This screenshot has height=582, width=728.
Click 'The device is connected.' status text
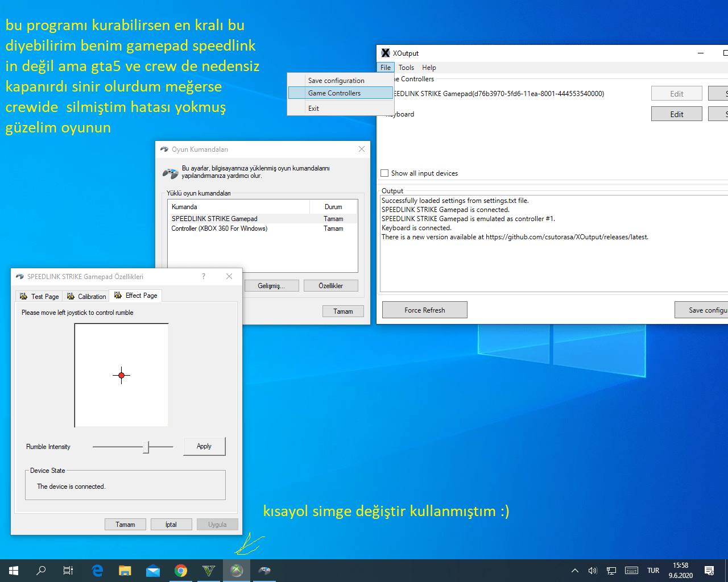[71, 487]
